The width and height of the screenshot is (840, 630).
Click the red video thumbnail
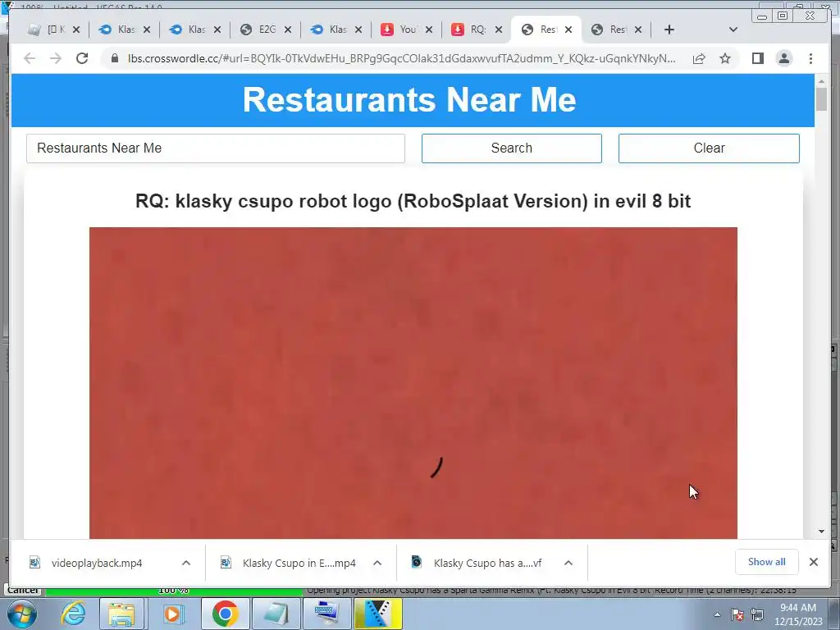413,383
